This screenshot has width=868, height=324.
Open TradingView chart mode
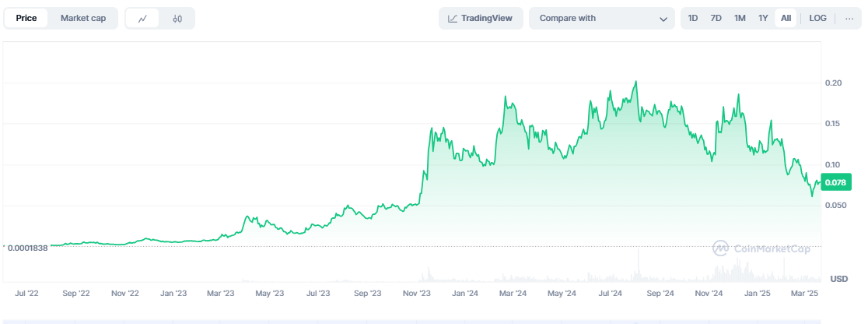481,18
